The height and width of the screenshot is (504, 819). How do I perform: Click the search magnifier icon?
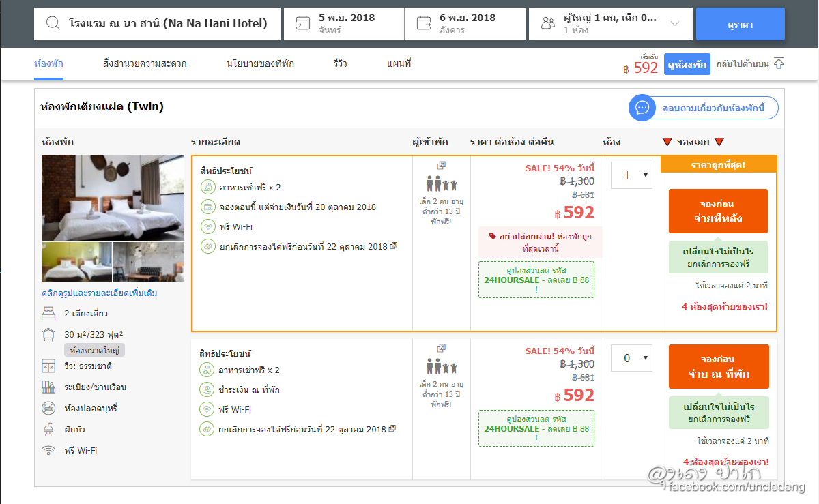[53, 24]
